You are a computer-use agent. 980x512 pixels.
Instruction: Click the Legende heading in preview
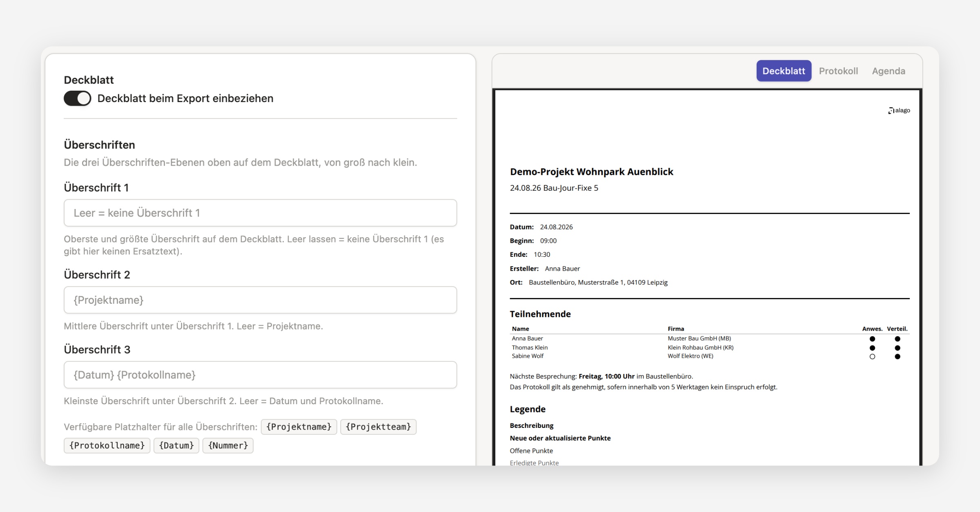[528, 409]
